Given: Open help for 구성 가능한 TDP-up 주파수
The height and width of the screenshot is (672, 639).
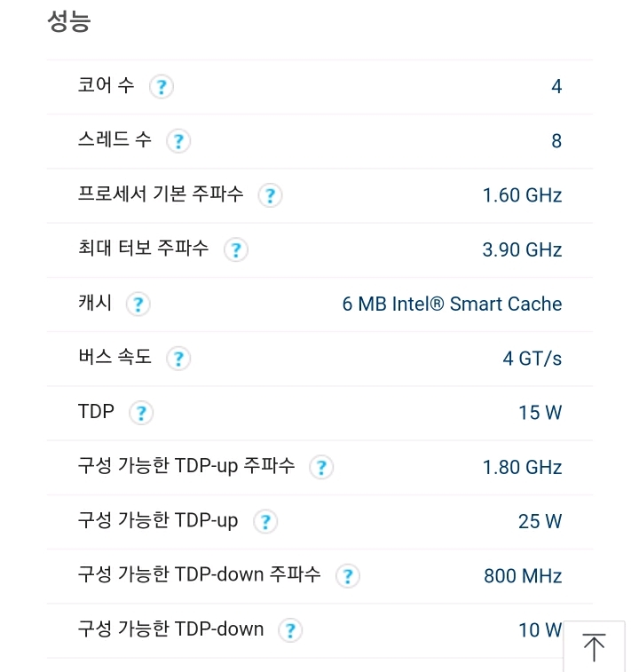Looking at the screenshot, I should (x=321, y=467).
